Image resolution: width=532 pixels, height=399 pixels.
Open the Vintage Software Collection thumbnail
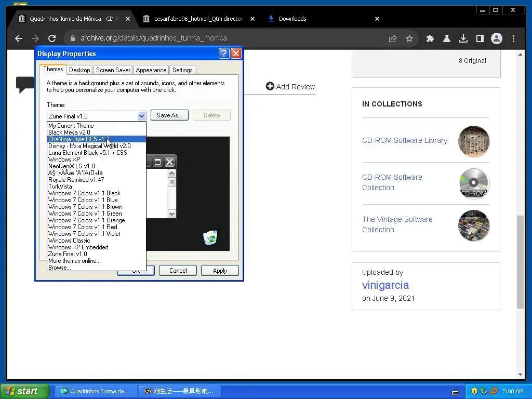[474, 225]
